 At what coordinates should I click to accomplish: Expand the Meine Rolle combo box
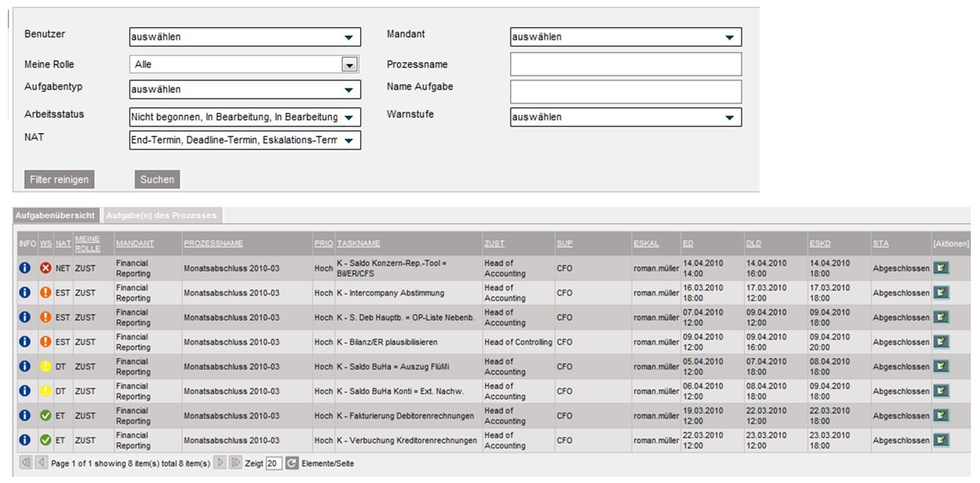pyautogui.click(x=350, y=65)
